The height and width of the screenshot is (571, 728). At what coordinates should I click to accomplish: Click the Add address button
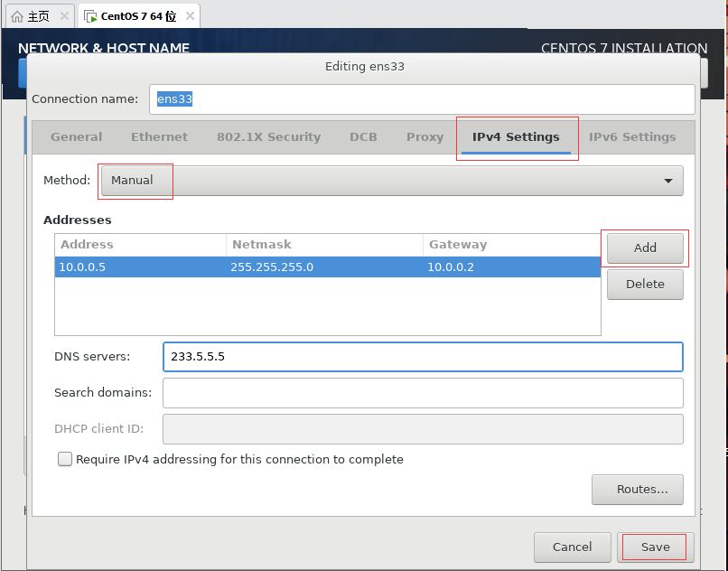click(645, 248)
